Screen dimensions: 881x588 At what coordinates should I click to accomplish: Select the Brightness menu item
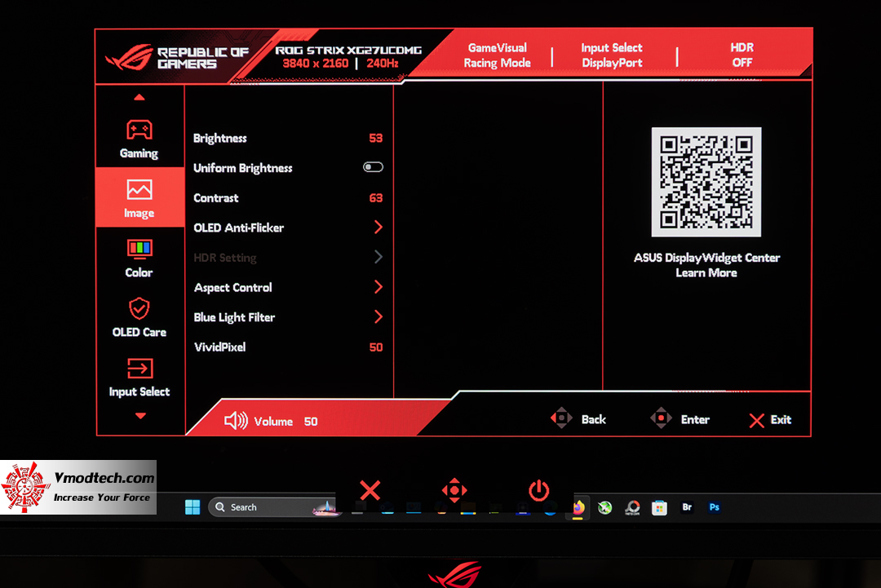click(288, 138)
